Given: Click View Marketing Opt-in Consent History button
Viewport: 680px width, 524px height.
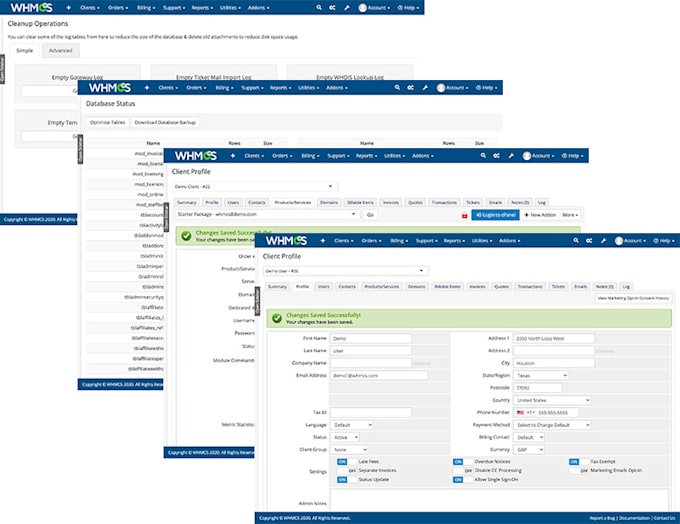Looking at the screenshot, I should pos(633,298).
